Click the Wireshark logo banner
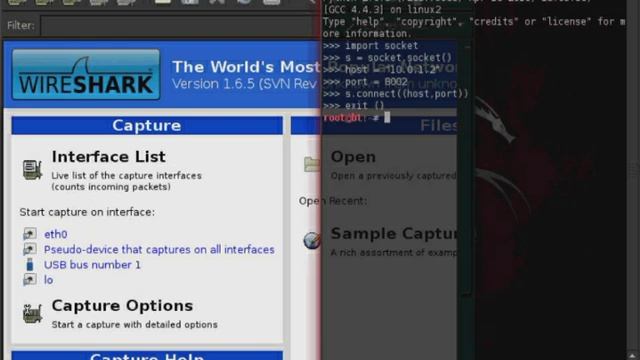The image size is (640, 360). click(86, 75)
